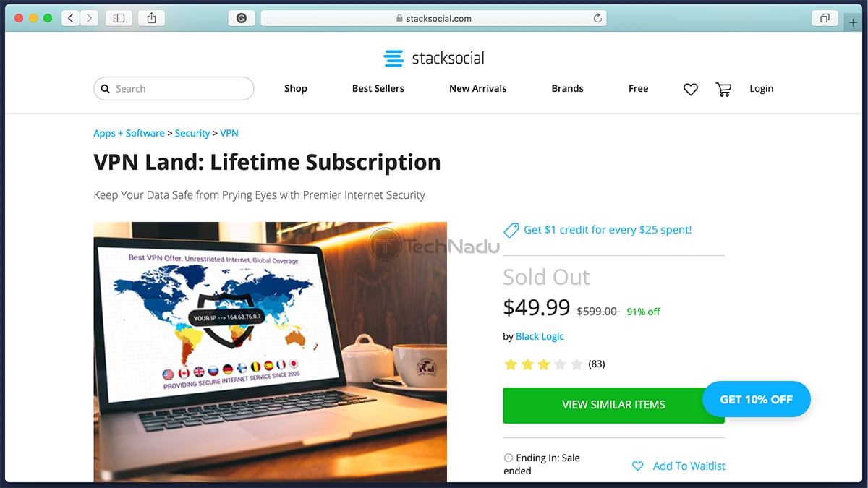Open the Black Logic vendor link
The image size is (868, 488).
pos(540,336)
